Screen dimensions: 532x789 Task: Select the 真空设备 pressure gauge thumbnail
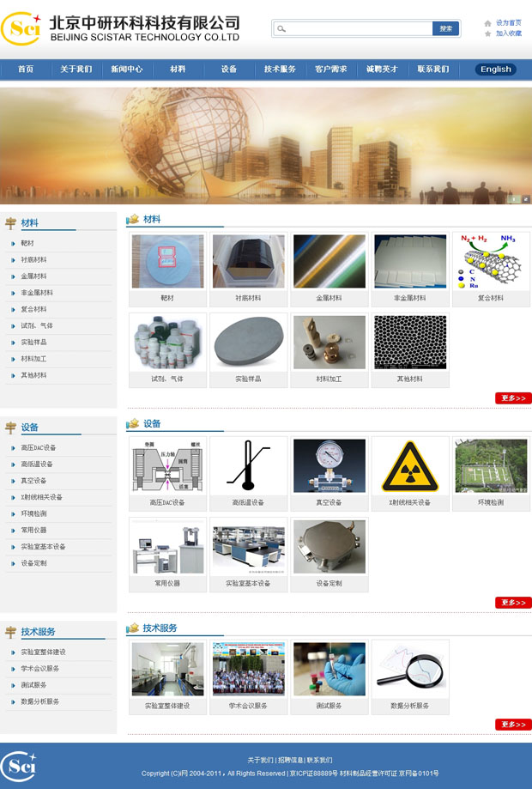pos(329,466)
